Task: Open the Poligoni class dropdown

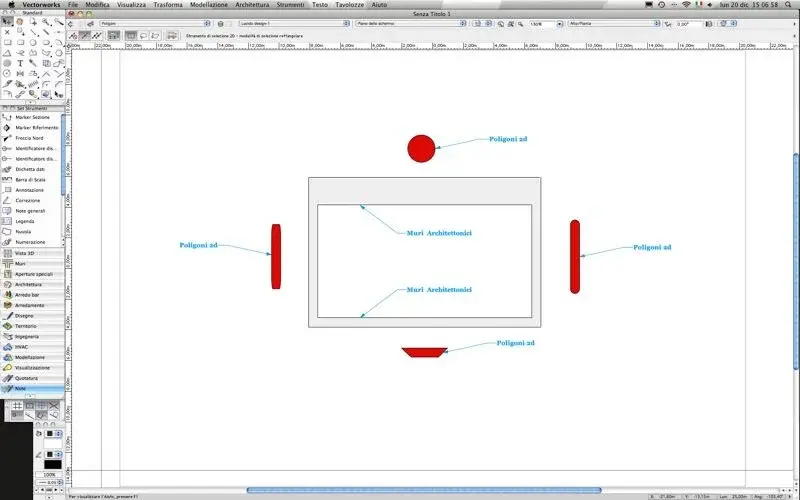Action: [x=155, y=23]
